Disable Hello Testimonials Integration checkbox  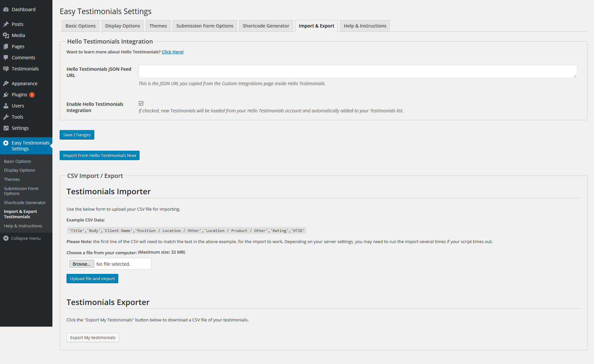pyautogui.click(x=141, y=104)
